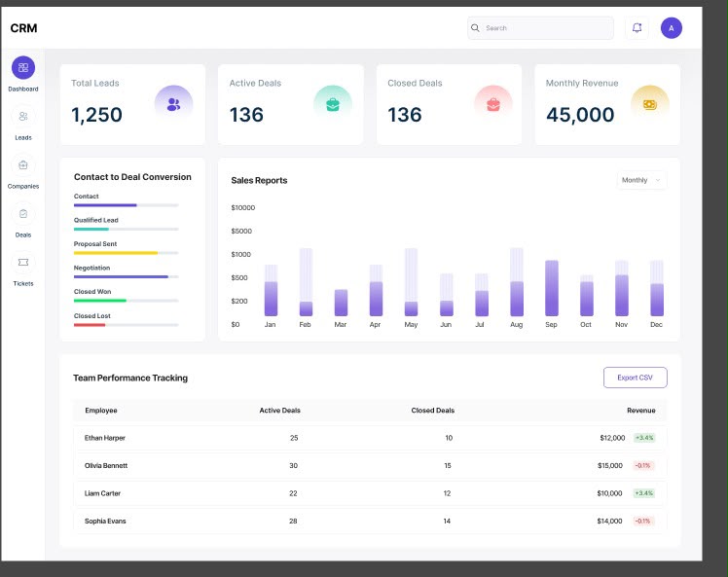Screen dimensions: 728x577
Task: Select the Olivia Bennett row name
Action: pyautogui.click(x=106, y=466)
